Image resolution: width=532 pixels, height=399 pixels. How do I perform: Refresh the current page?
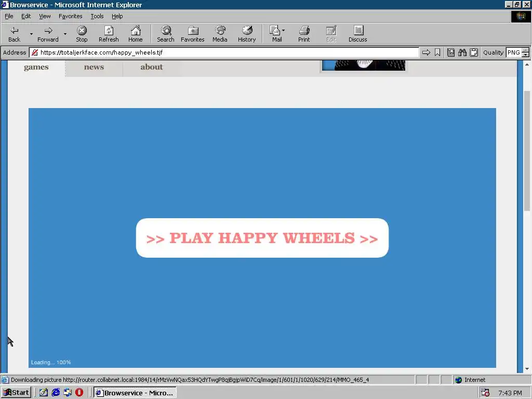[109, 34]
